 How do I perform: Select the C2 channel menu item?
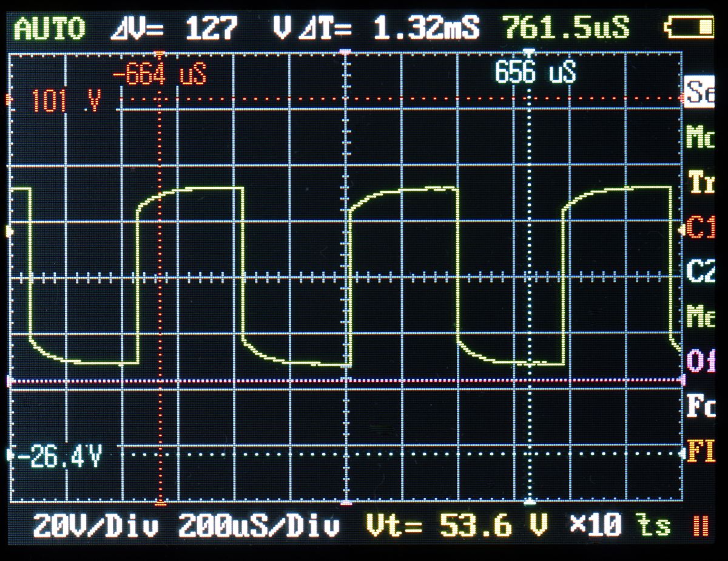(x=700, y=271)
